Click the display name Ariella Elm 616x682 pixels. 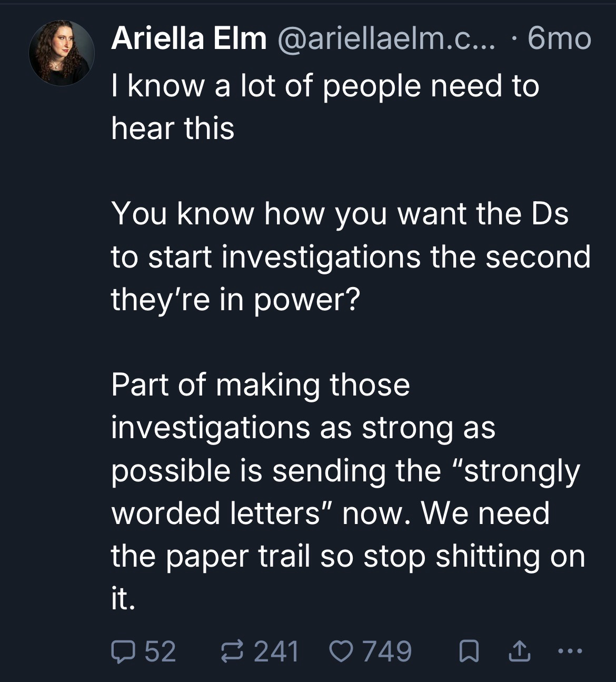(x=188, y=38)
